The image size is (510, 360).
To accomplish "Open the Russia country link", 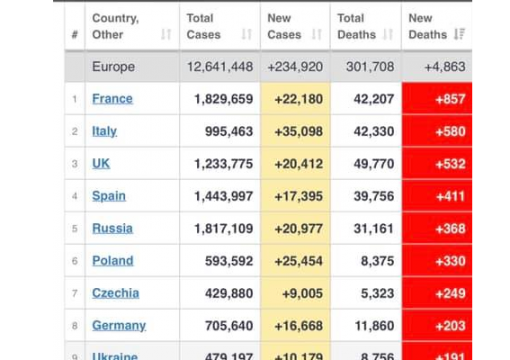I will pos(112,228).
